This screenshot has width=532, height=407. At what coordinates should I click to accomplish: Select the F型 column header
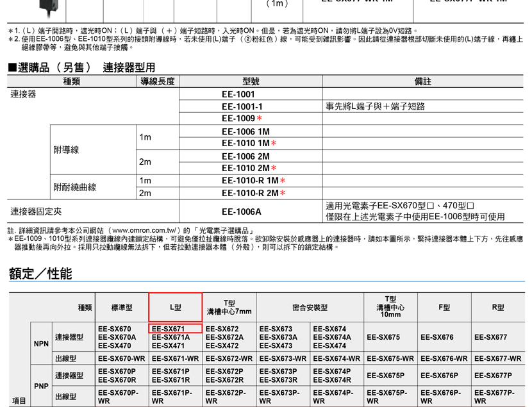tap(444, 308)
